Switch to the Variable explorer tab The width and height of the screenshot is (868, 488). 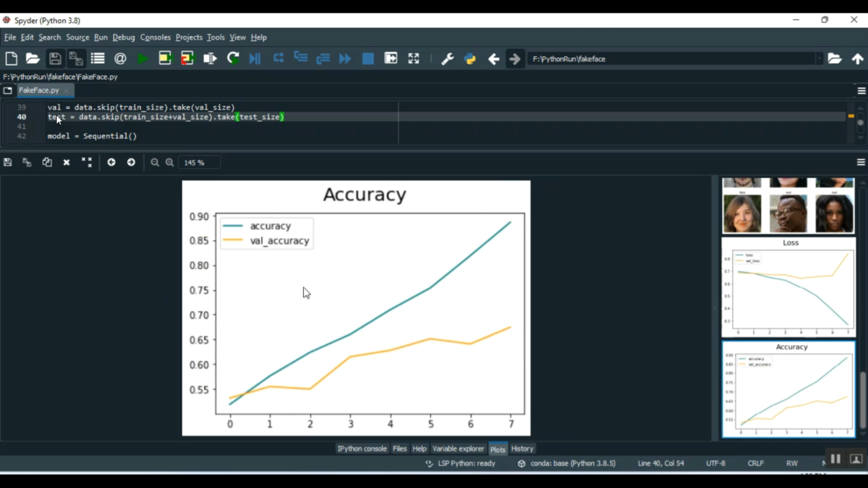pos(458,449)
